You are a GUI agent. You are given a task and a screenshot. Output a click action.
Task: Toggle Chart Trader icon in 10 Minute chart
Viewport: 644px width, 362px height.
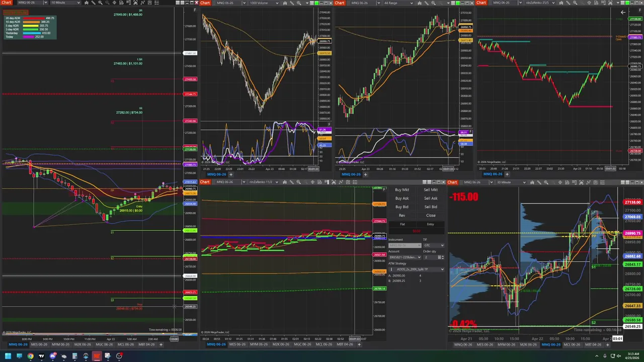click(129, 3)
